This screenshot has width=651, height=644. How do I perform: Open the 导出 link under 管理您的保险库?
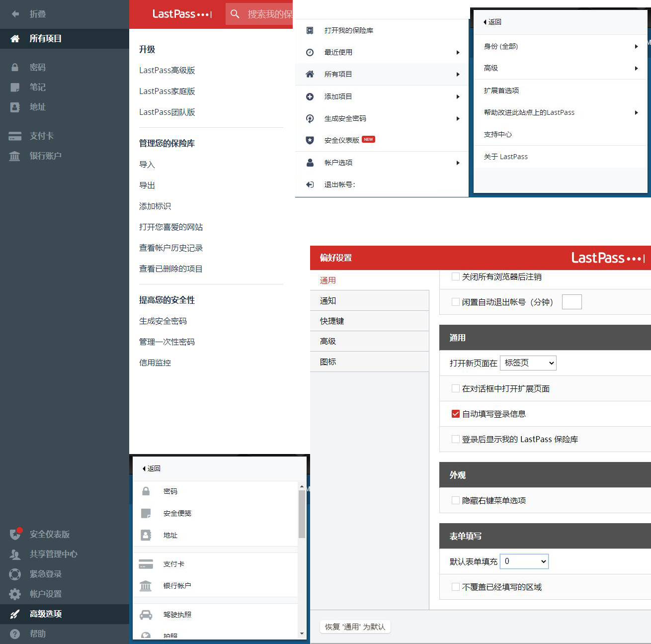click(147, 185)
